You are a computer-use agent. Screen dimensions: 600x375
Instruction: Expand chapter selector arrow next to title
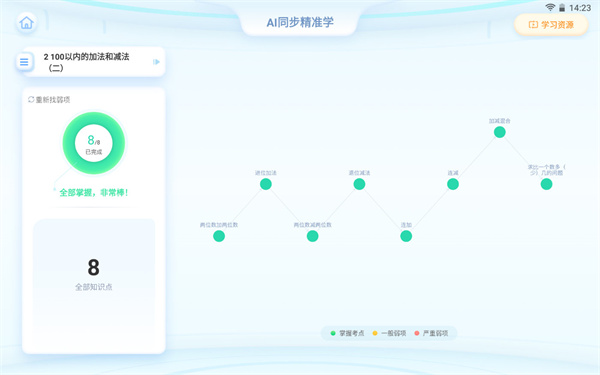click(x=156, y=62)
